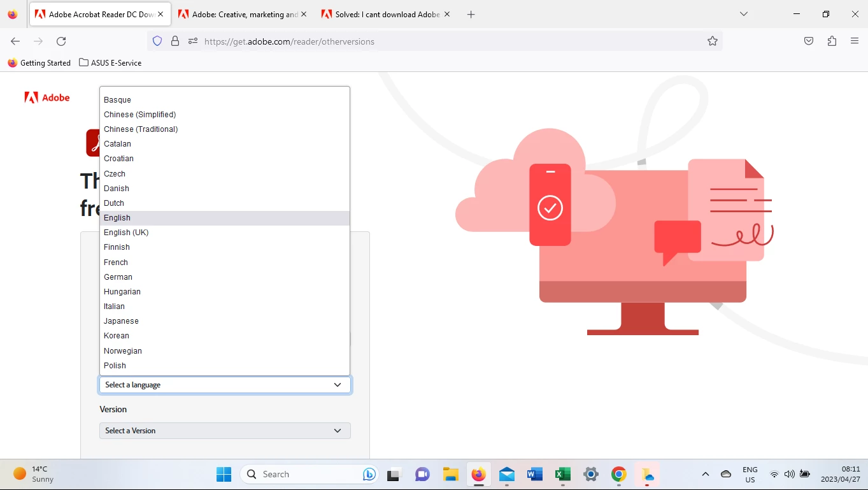This screenshot has height=490, width=868.
Task: Close the Adobe Acrobat Reader DC tab
Action: (x=161, y=14)
